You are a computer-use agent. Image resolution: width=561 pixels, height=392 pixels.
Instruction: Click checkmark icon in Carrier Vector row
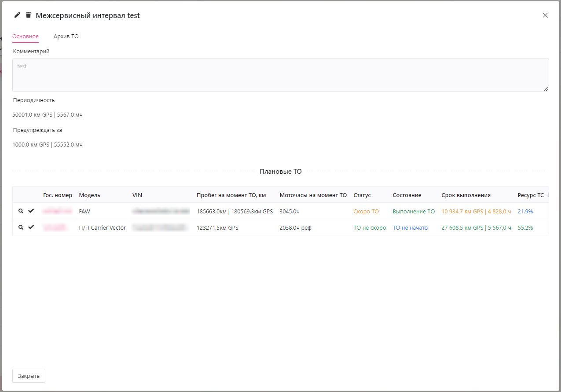pyautogui.click(x=31, y=227)
